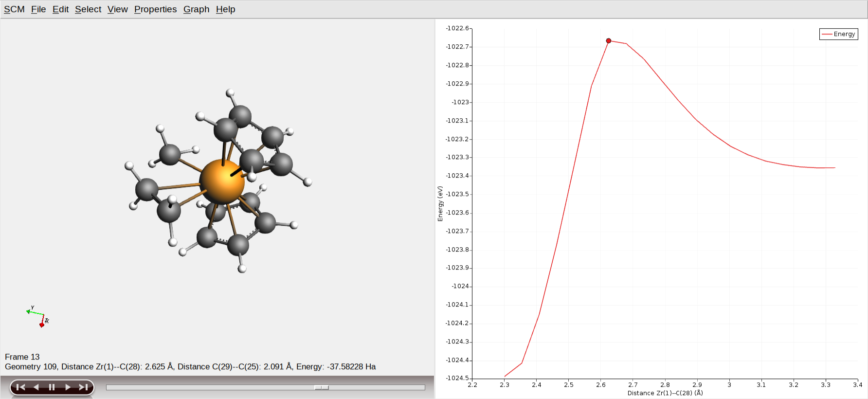868x399 pixels.
Task: Click the -1024.5 y-axis tick label
Action: 457,378
